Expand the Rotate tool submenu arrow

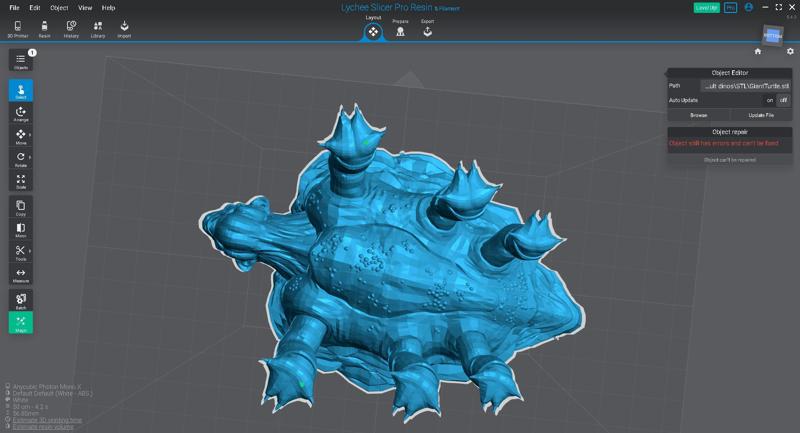tap(30, 157)
